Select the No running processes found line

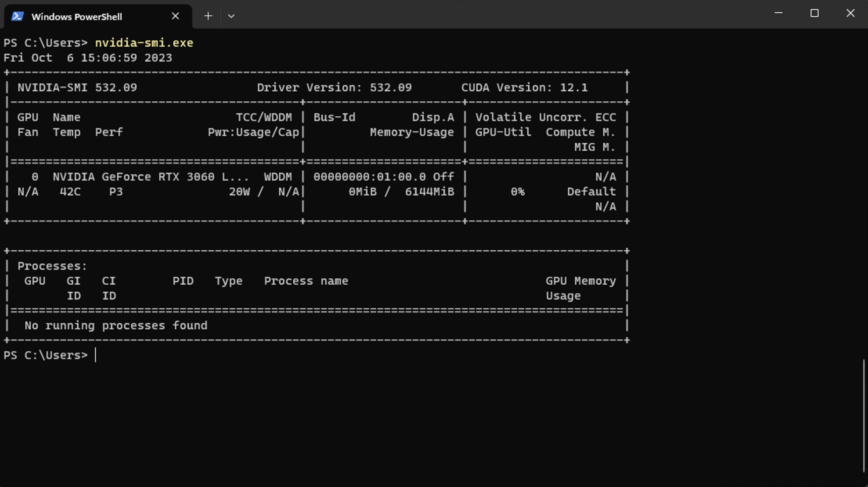pos(115,325)
